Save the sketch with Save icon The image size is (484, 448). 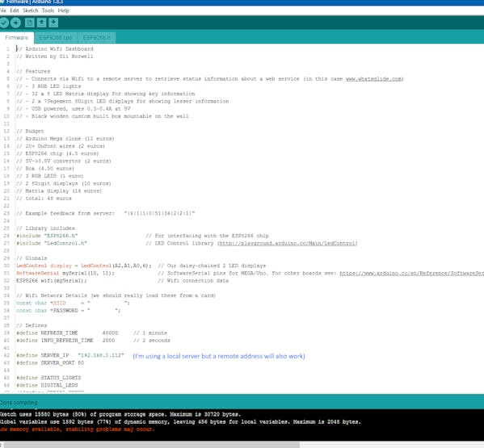click(x=53, y=23)
